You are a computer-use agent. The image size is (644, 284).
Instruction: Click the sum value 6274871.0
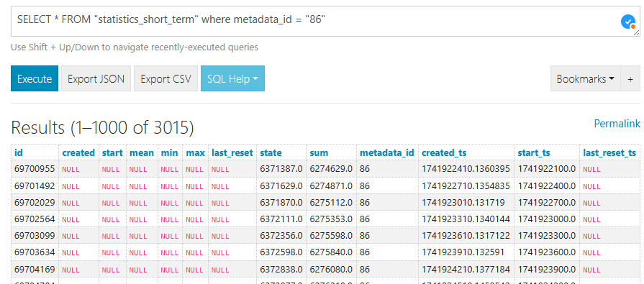tap(331, 186)
